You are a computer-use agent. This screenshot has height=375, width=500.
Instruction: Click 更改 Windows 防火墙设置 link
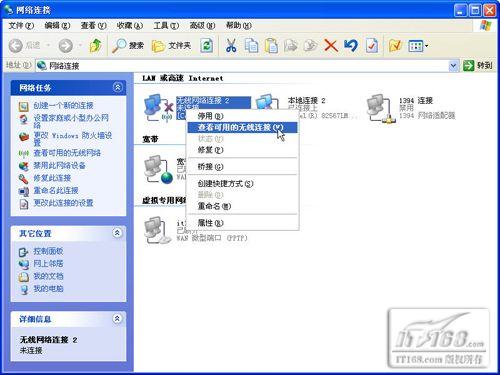pyautogui.click(x=73, y=139)
